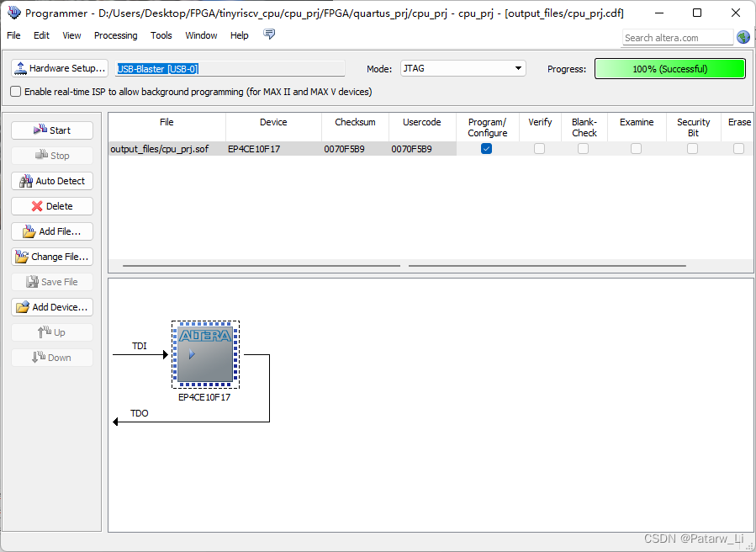Toggle Program/Configure checkbox for cpu_prj.sof

487,149
